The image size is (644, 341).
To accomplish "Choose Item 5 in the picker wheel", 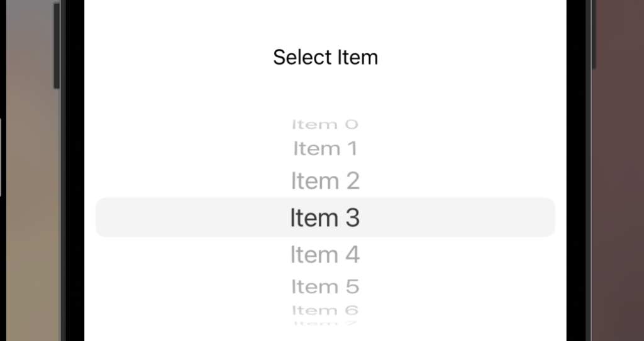I will click(x=325, y=286).
